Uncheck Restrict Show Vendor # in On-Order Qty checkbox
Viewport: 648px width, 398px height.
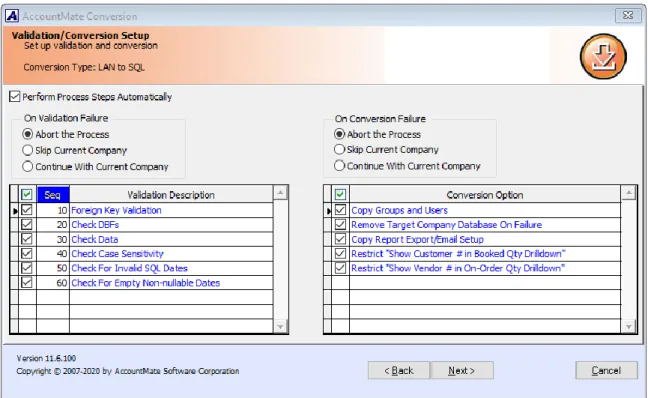click(341, 268)
